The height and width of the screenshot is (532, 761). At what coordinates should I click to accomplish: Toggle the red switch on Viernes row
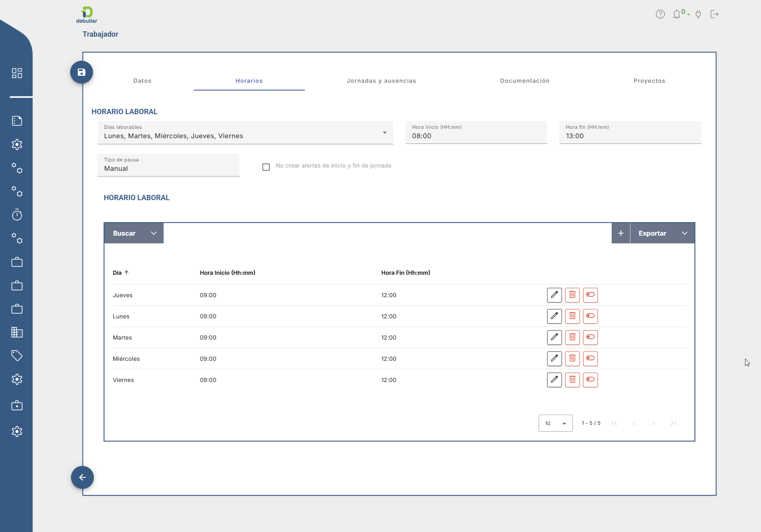[590, 380]
